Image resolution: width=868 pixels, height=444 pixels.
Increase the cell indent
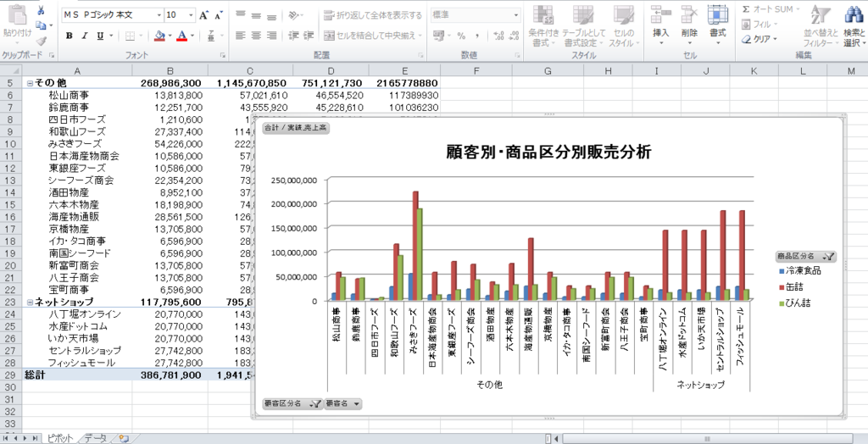pyautogui.click(x=309, y=36)
